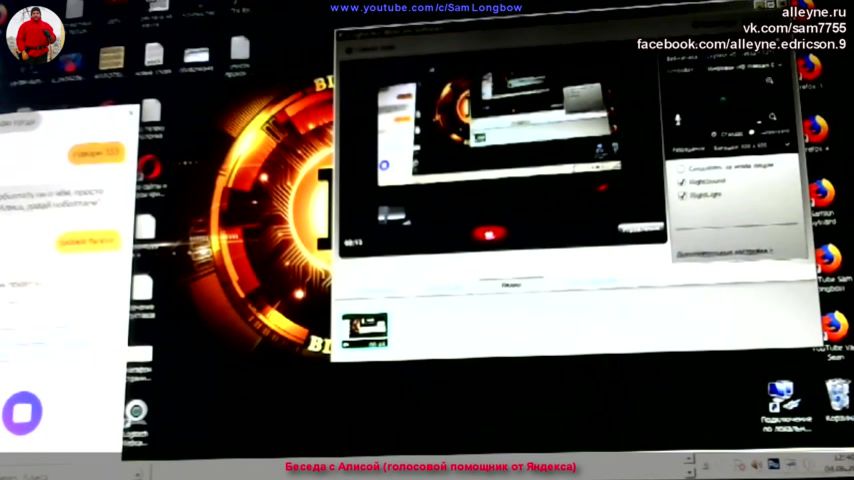Click the second yellow suggestion bubble in Alice chat

click(x=88, y=241)
